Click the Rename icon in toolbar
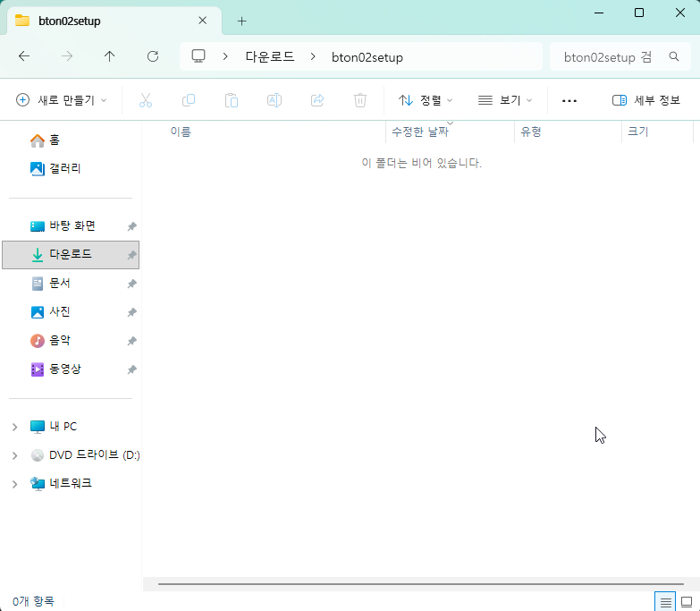The height and width of the screenshot is (611, 700). point(274,100)
